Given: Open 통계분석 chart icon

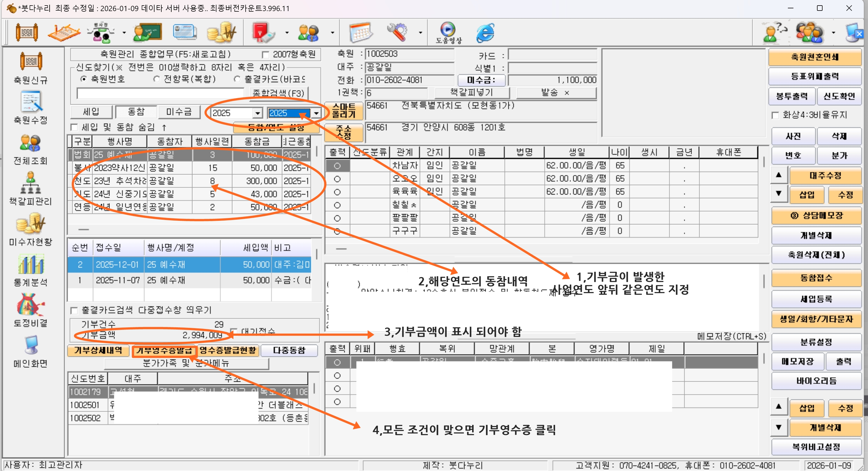Looking at the screenshot, I should tap(31, 264).
